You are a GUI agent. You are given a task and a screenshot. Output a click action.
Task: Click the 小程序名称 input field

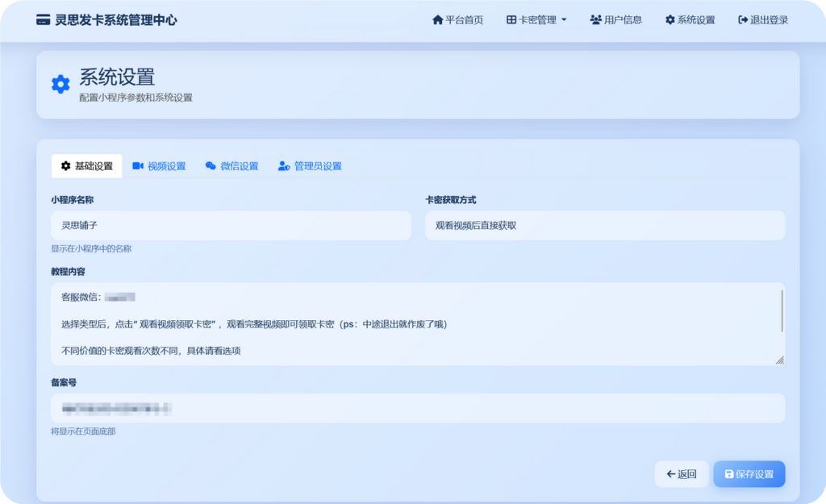click(231, 226)
